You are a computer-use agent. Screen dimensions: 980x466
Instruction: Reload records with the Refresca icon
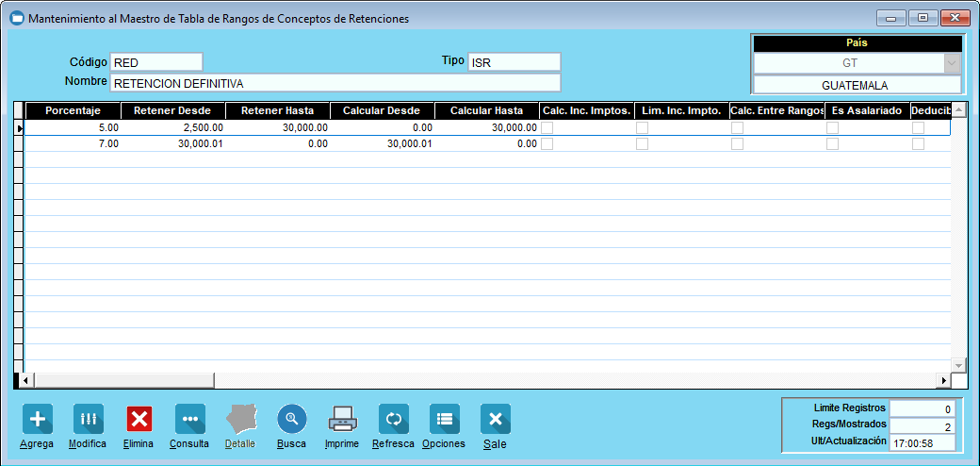coord(393,419)
